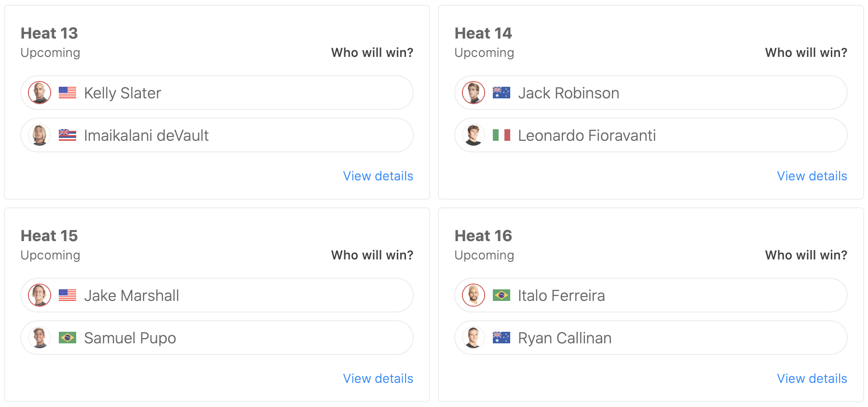Click Jake Marshall's avatar photo

click(40, 295)
